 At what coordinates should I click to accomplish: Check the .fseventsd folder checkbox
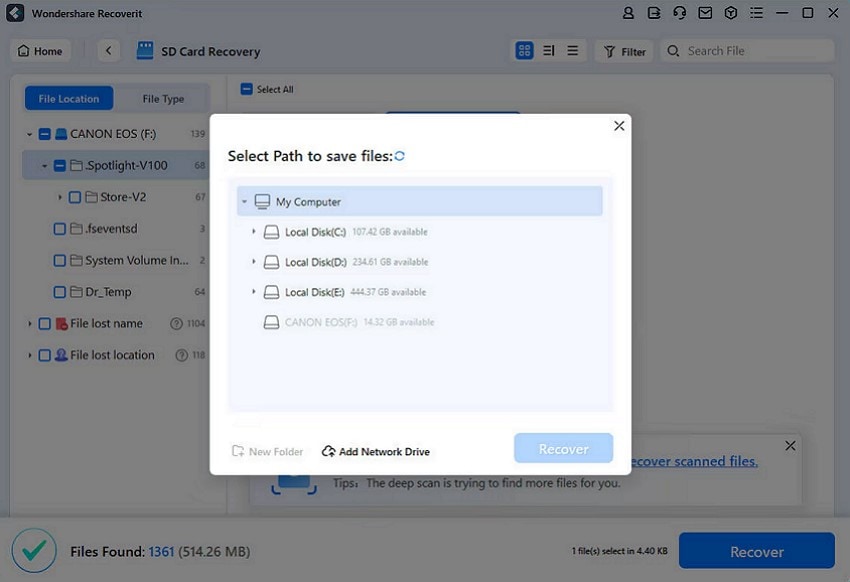pos(60,229)
